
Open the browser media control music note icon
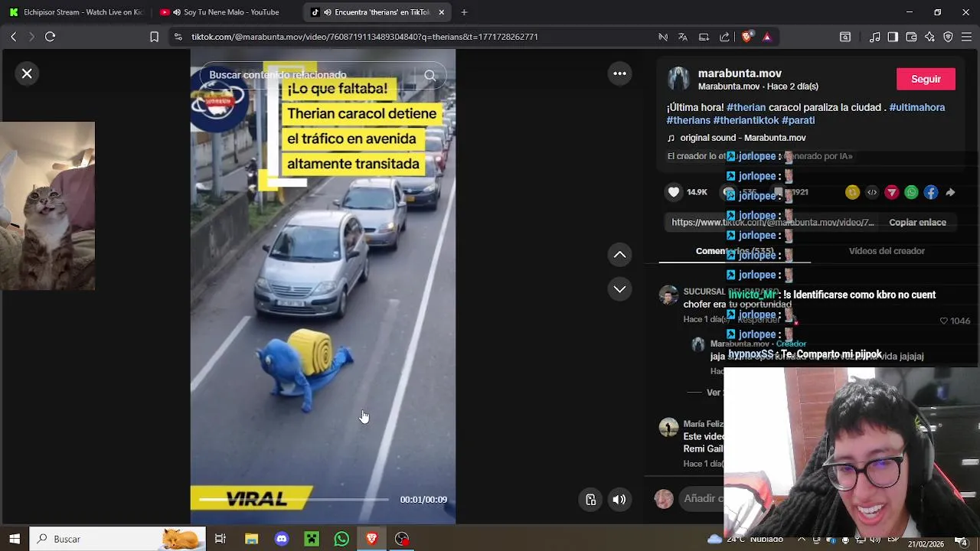(x=874, y=37)
